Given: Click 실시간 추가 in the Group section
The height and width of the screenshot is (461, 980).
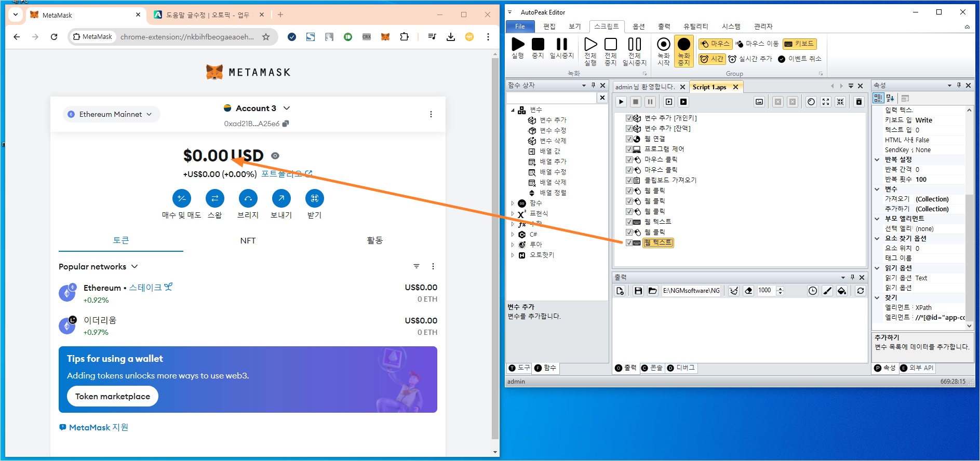Looking at the screenshot, I should point(750,59).
